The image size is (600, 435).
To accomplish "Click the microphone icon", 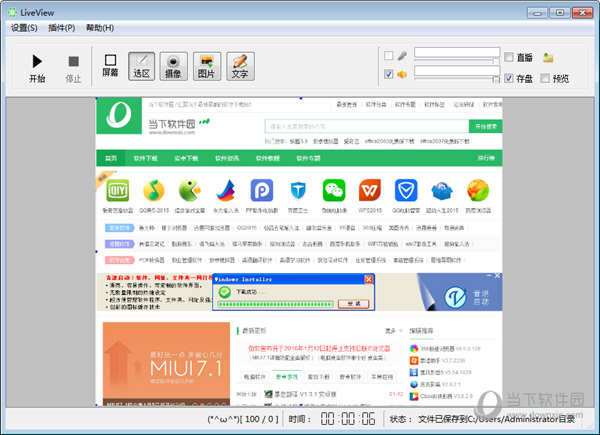I will (x=402, y=56).
